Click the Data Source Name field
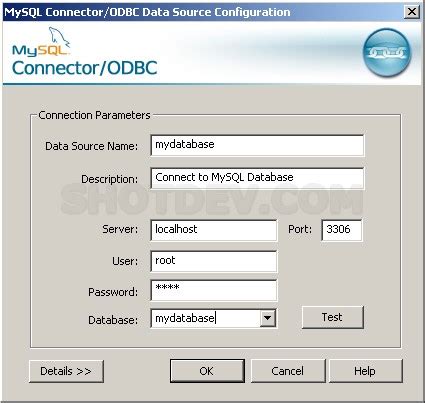The height and width of the screenshot is (403, 425). (x=257, y=145)
